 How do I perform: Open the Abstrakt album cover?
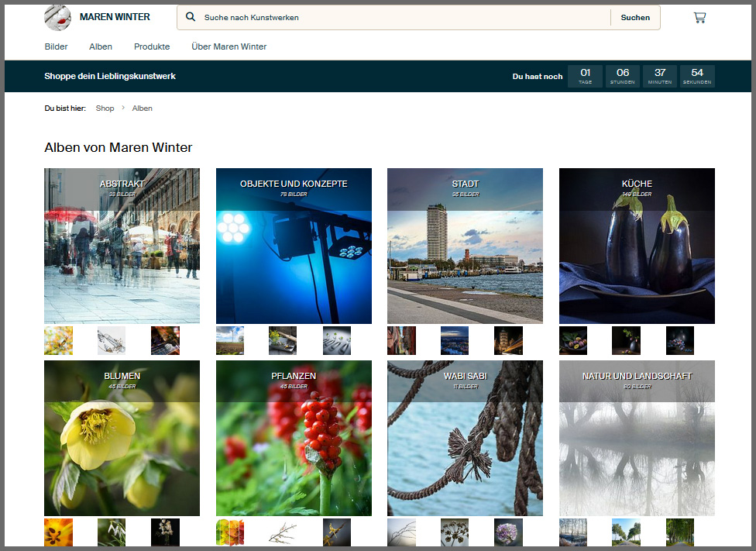122,246
